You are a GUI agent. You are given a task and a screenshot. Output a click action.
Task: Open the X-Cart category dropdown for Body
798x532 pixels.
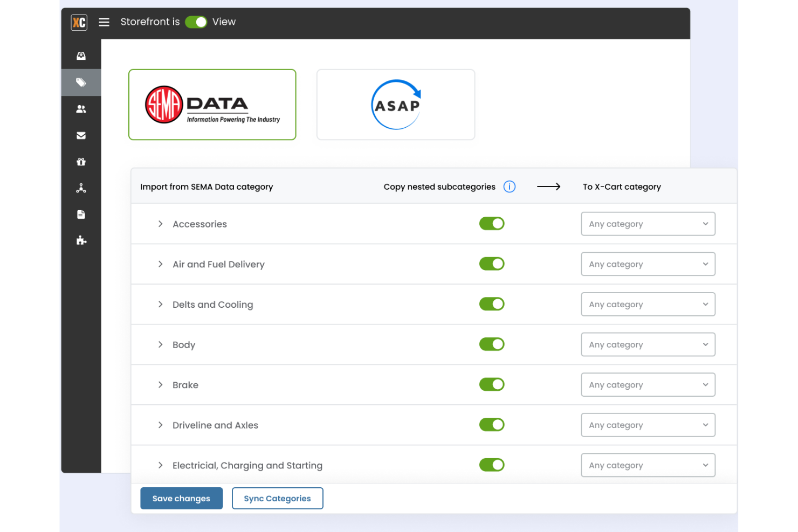pos(648,344)
